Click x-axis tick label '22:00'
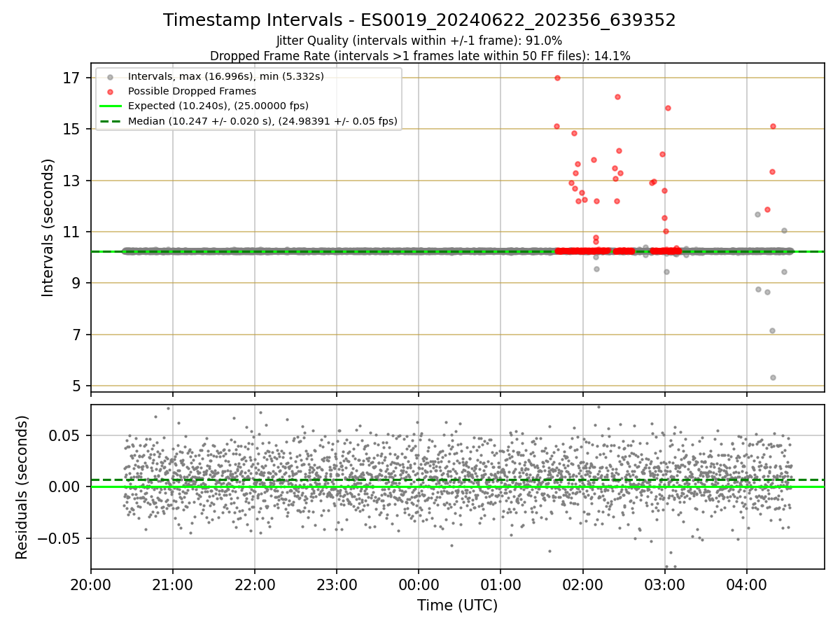The width and height of the screenshot is (840, 630). click(x=255, y=584)
